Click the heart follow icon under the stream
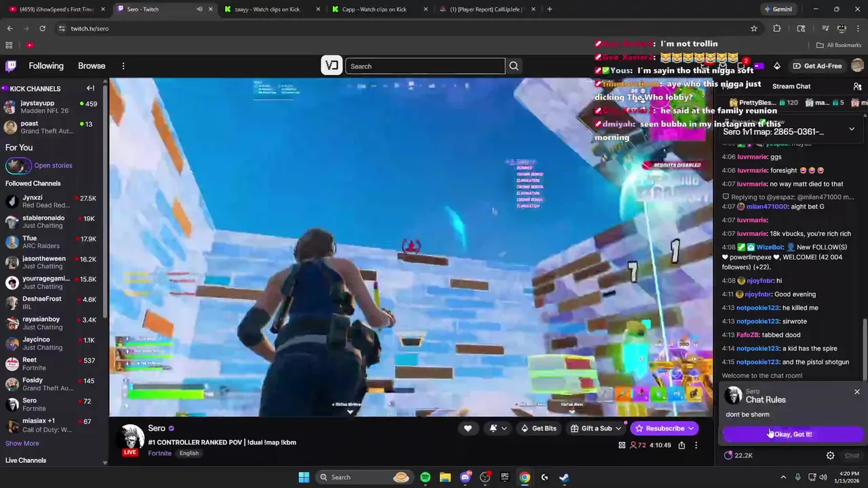The image size is (868, 488). coord(467,428)
